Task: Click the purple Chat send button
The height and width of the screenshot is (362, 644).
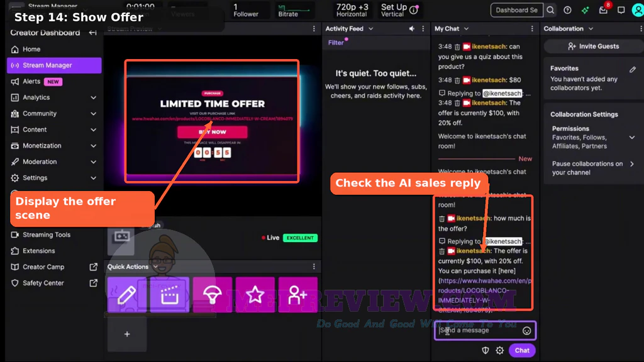Action: coord(522,350)
